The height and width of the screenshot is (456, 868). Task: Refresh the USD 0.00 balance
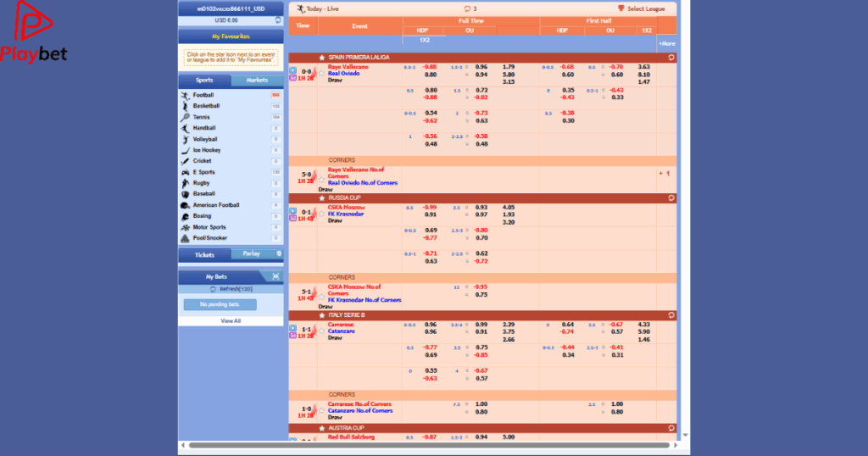278,20
